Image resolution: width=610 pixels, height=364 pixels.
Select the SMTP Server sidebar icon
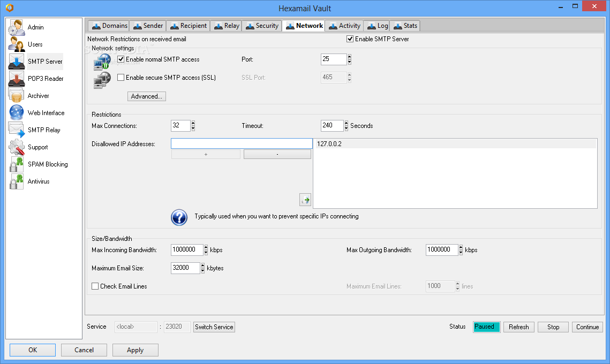click(x=17, y=62)
